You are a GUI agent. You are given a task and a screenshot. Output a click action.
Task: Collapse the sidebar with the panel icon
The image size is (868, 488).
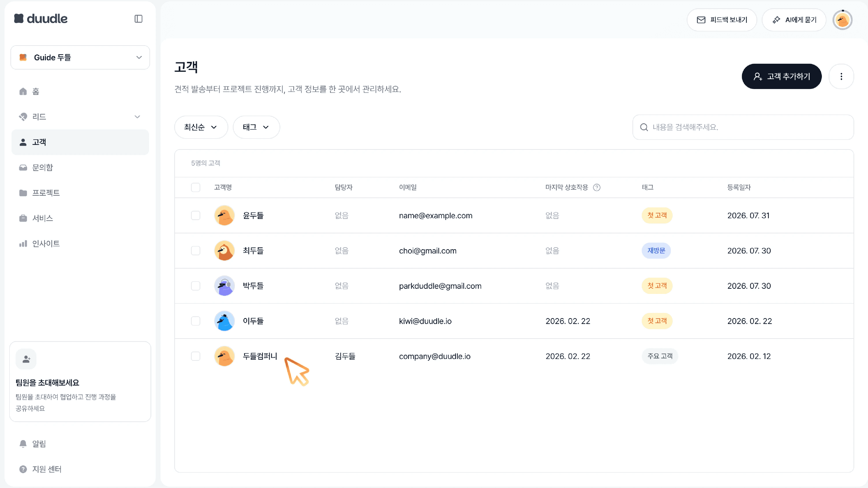tap(139, 19)
